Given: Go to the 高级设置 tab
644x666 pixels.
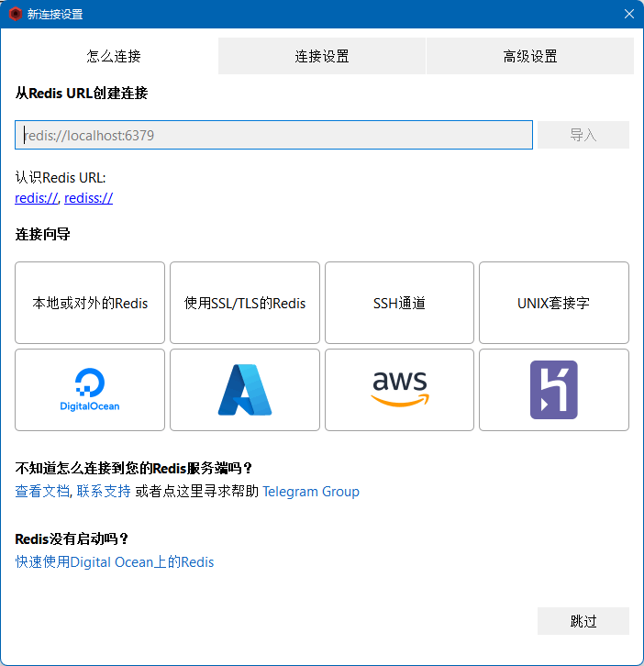Looking at the screenshot, I should tap(530, 56).
